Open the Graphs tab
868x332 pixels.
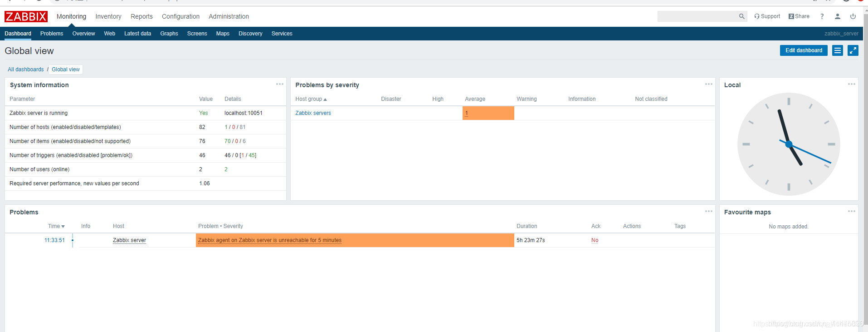point(169,34)
